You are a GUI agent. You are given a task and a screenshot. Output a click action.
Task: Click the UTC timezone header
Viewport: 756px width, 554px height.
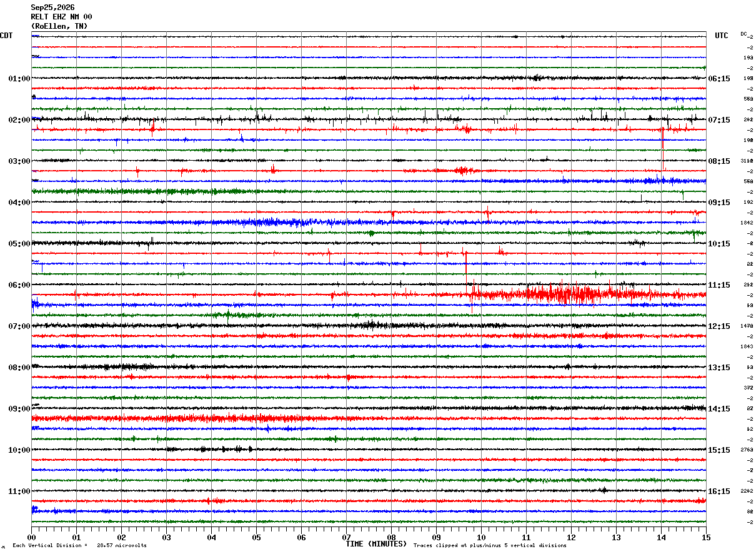[x=722, y=36]
